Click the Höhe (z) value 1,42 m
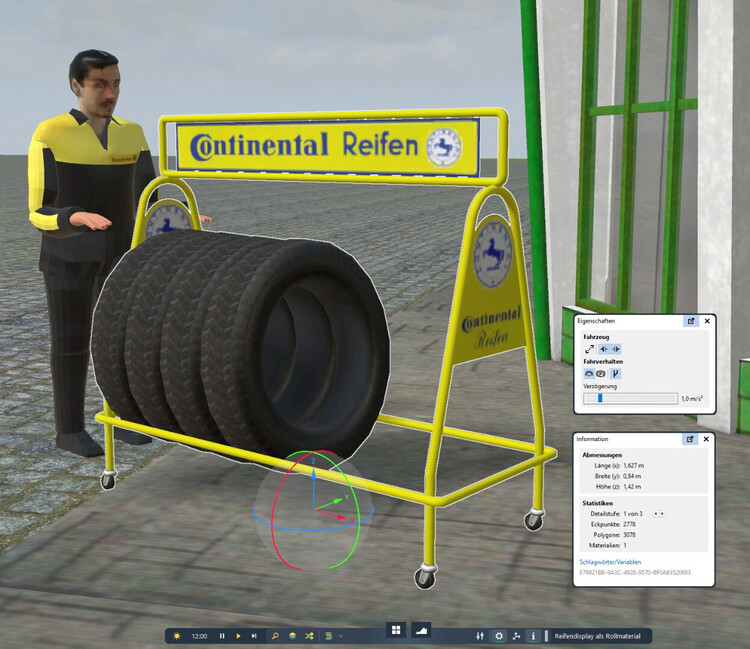This screenshot has height=649, width=750. 632,486
